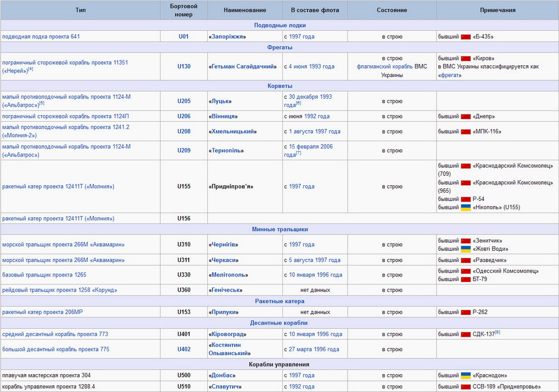Screen dimensions: 559x392
Task: Click the Soviet flag beside «Киров»
Action: tap(466, 59)
